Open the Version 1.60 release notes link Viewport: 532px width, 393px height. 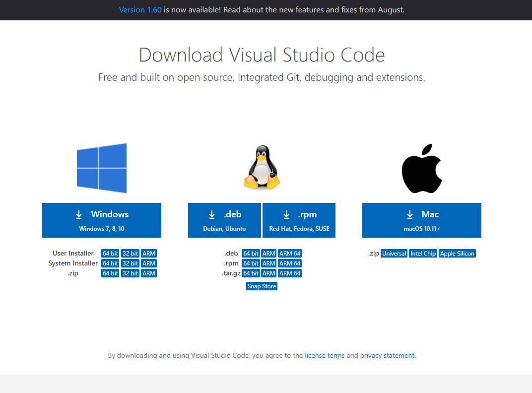140,10
